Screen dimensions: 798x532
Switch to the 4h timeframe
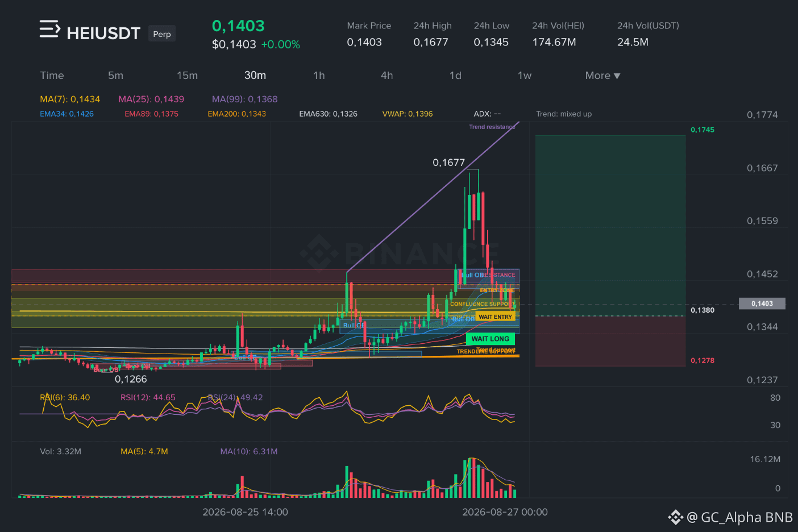386,76
